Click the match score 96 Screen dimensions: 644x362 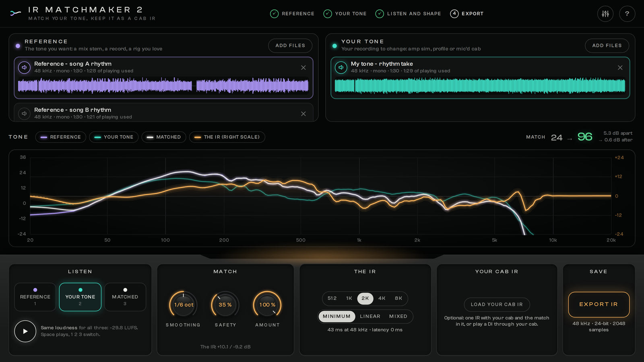585,137
